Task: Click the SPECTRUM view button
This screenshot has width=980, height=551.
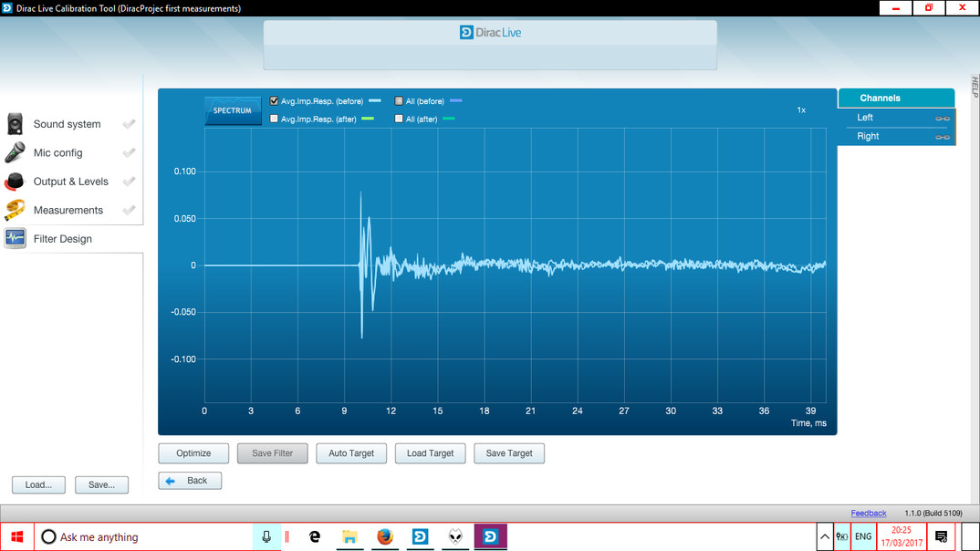Action: [232, 110]
